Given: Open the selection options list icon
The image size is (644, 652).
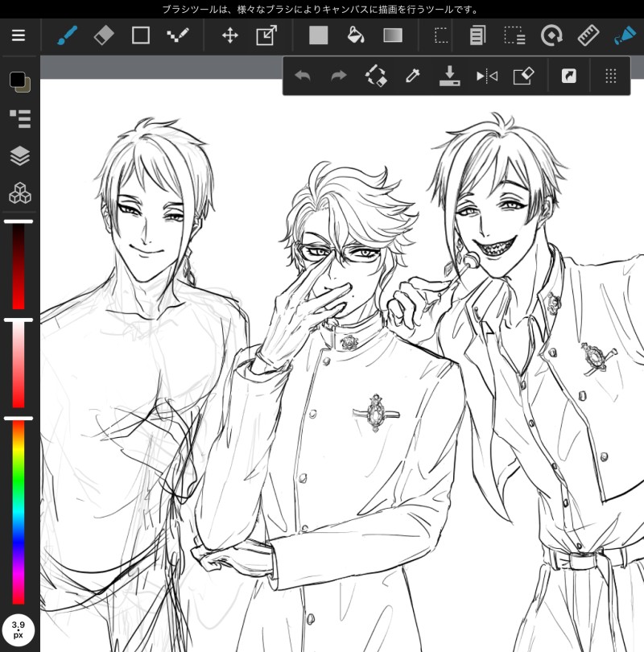Looking at the screenshot, I should coord(514,35).
